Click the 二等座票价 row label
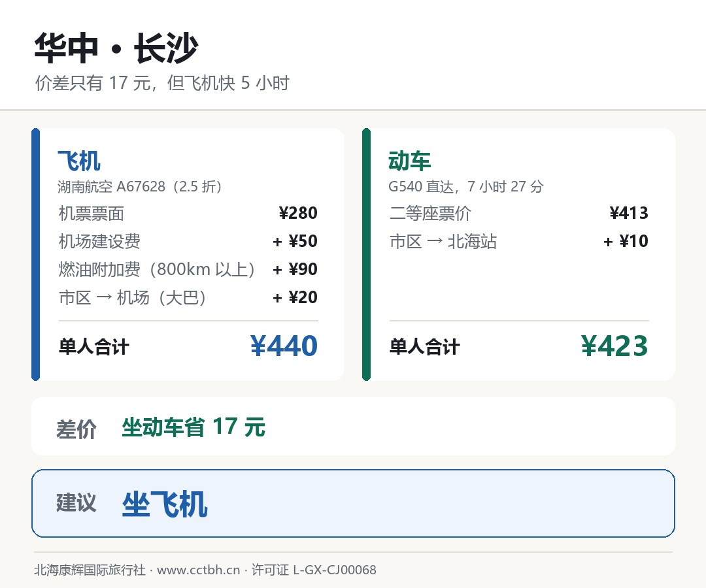The height and width of the screenshot is (588, 706). [x=430, y=213]
